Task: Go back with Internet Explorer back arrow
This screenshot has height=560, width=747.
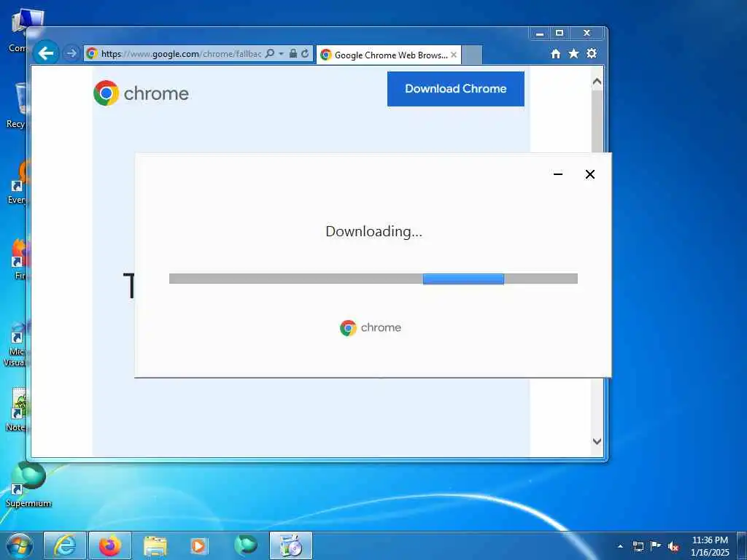Action: [x=46, y=52]
